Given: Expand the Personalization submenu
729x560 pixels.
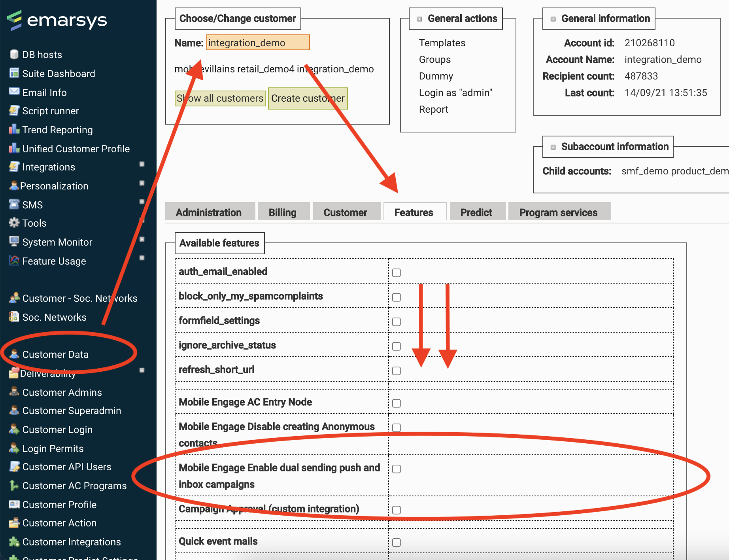Looking at the screenshot, I should point(142,183).
